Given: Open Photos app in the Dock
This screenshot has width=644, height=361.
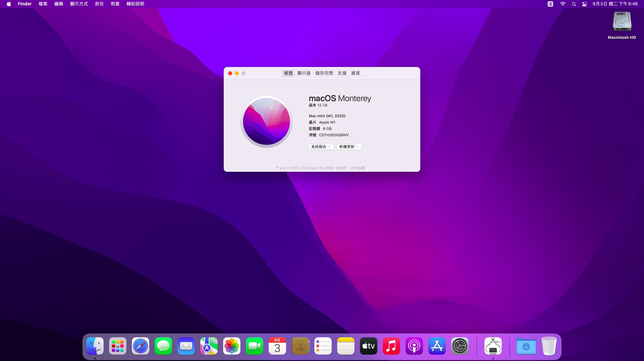Looking at the screenshot, I should coord(232,346).
